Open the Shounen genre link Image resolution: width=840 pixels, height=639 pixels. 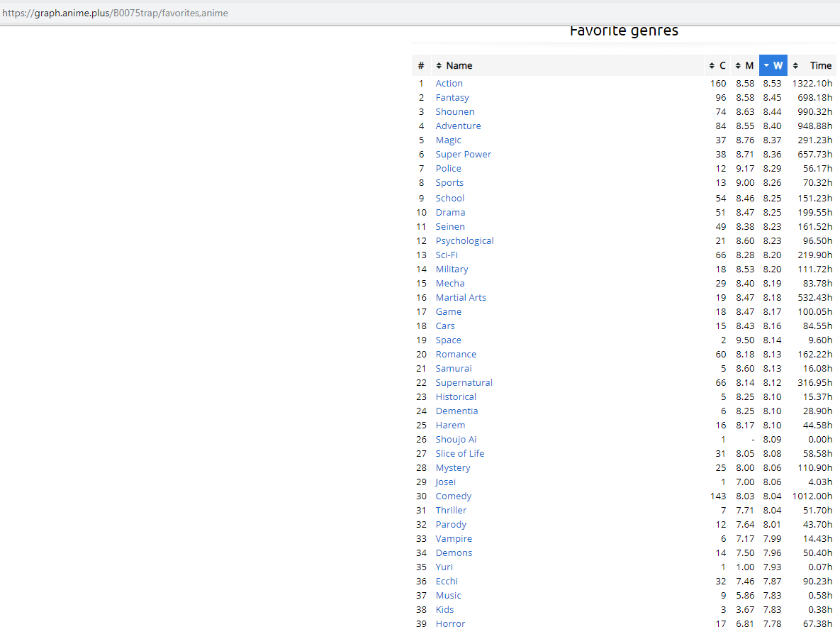tap(455, 111)
